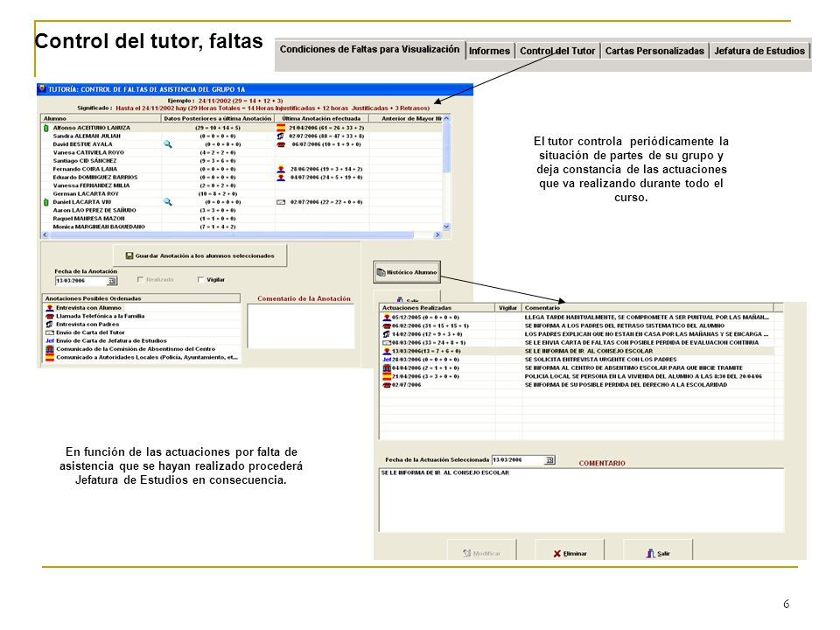The width and height of the screenshot is (840, 630).
Task: Select student Aaron LAO PEREZ DE SAÑUDO
Action: tap(94, 211)
